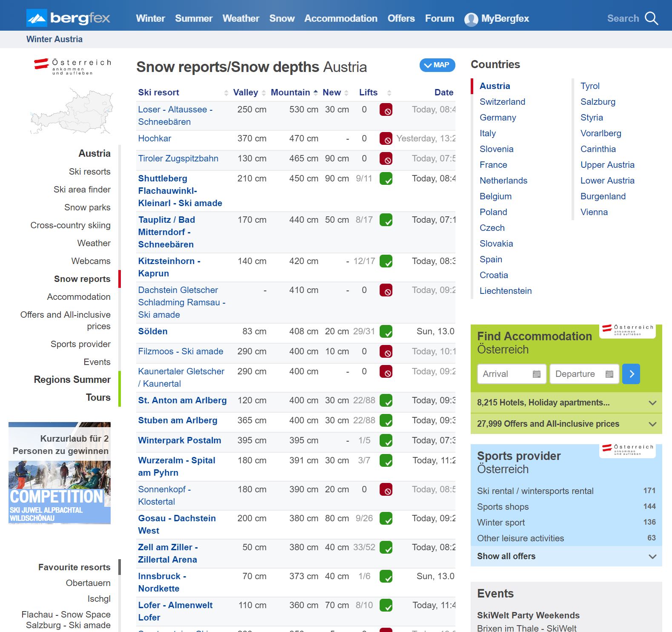Sort table by Valley snow depth
Image resolution: width=672 pixels, height=632 pixels.
click(x=263, y=93)
